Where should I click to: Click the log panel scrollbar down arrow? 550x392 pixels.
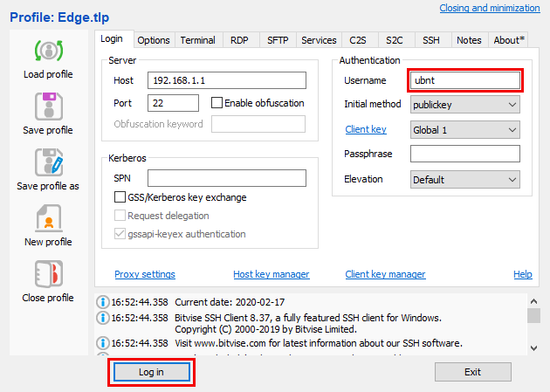click(533, 347)
